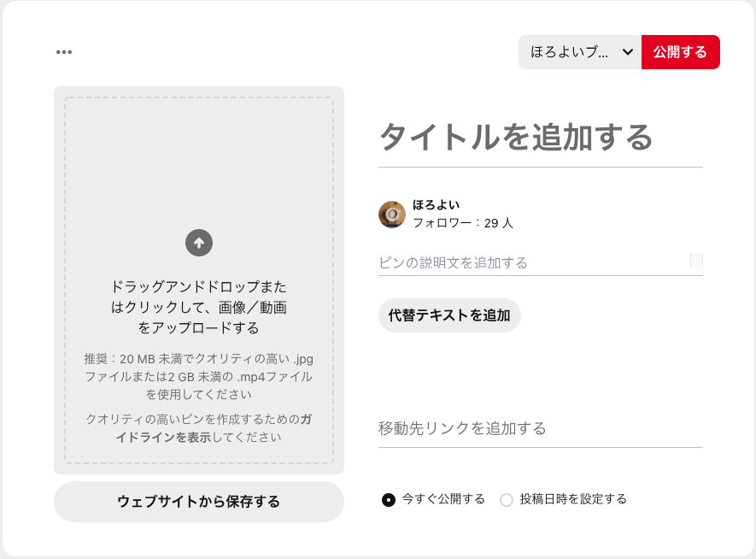756x559 pixels.
Task: Click ウェブサイトから保存する button
Action: [x=198, y=502]
